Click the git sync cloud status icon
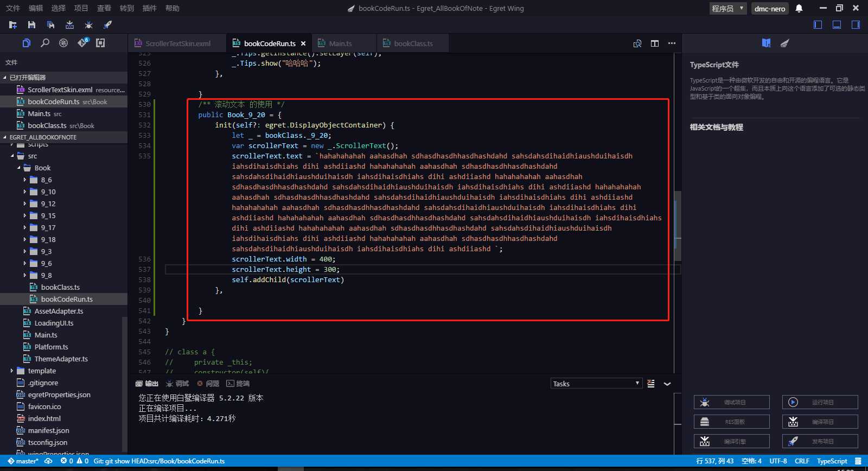The height and width of the screenshot is (471, 868). pos(48,461)
